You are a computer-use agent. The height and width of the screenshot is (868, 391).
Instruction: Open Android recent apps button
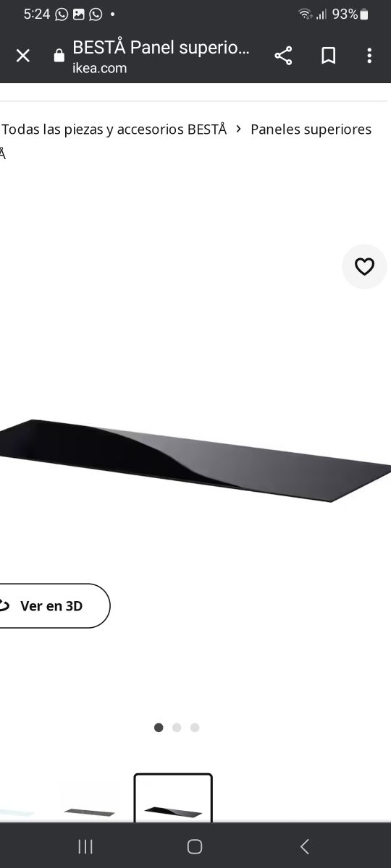click(x=85, y=846)
